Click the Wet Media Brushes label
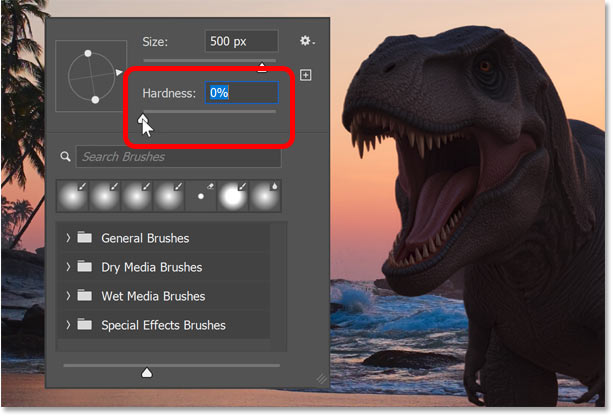The height and width of the screenshot is (416, 613). 153,297
